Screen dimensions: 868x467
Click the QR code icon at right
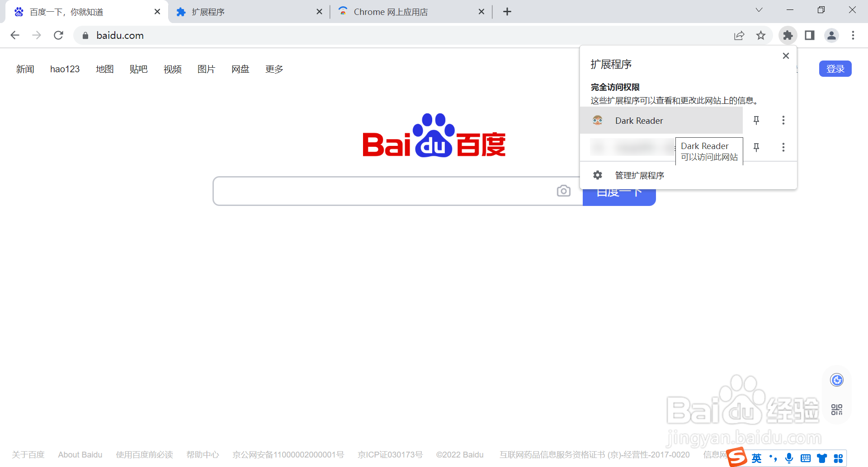coord(837,410)
